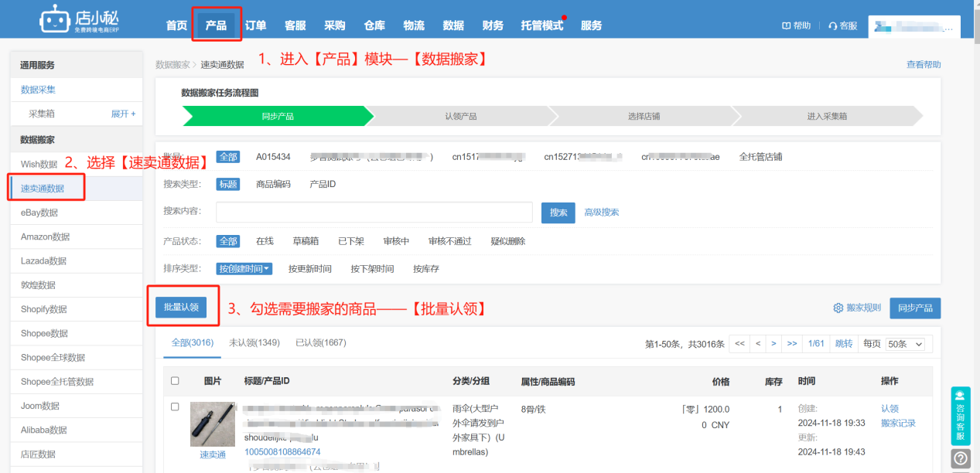980x473 pixels.
Task: Open the 帮助 book icon link
Action: coord(797,26)
